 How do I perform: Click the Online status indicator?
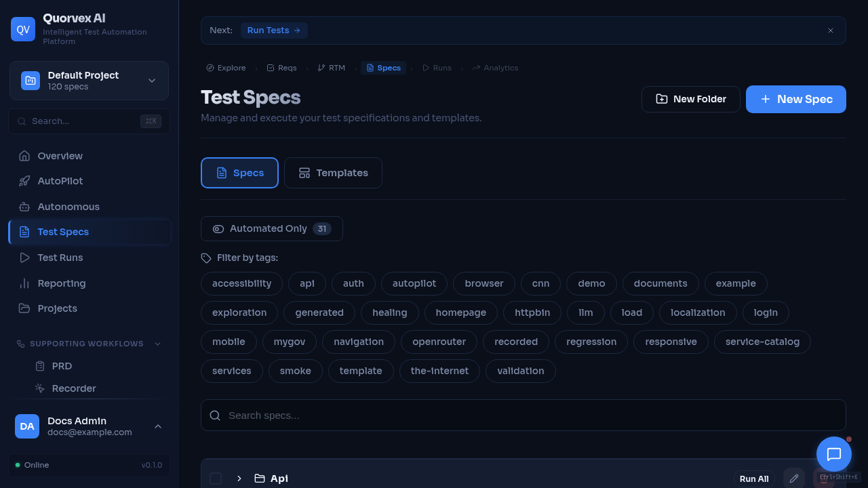(32, 465)
